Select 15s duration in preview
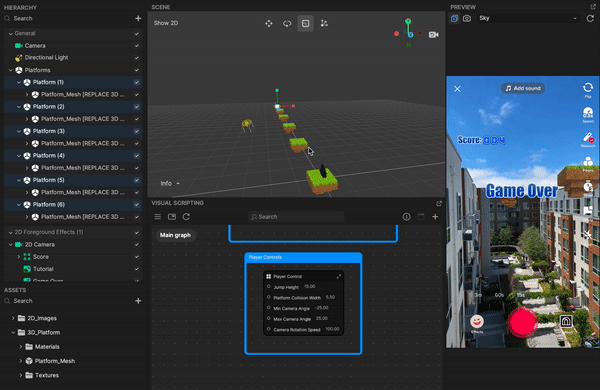The width and height of the screenshot is (600, 390). point(520,295)
